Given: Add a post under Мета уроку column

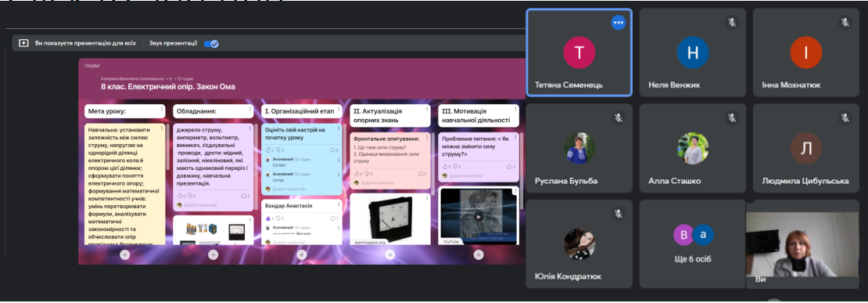Looking at the screenshot, I should [124, 254].
